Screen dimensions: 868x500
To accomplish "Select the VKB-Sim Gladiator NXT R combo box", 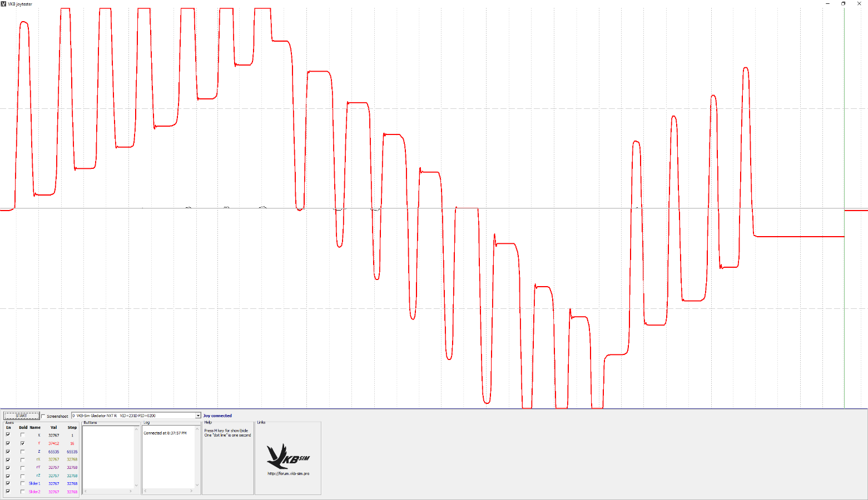I will pos(132,416).
